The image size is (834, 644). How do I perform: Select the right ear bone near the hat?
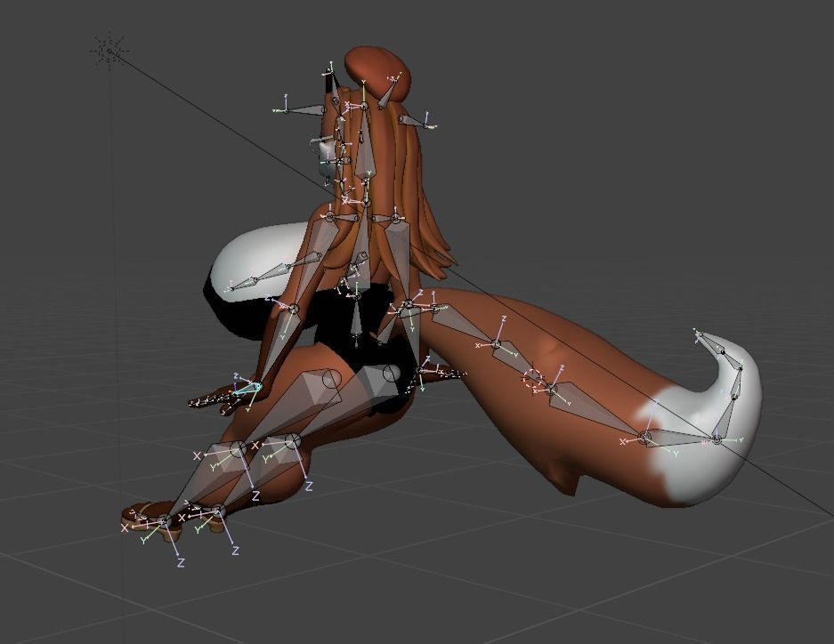tap(413, 121)
